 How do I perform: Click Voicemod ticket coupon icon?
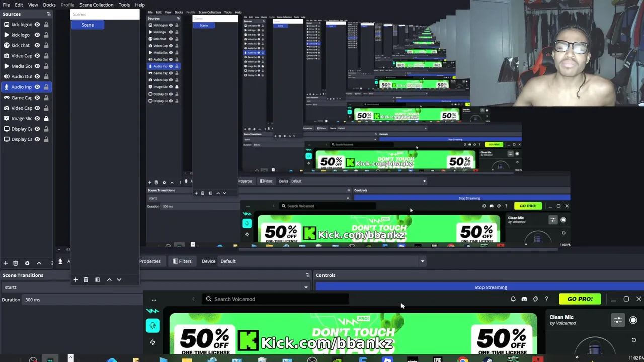click(x=535, y=299)
